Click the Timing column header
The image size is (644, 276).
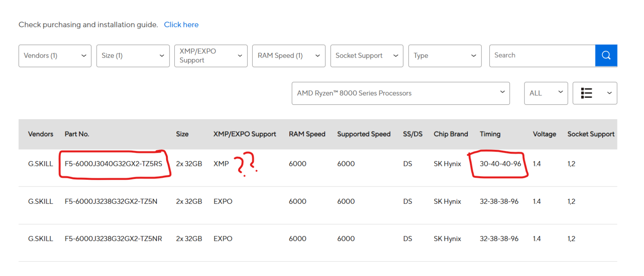(x=490, y=134)
